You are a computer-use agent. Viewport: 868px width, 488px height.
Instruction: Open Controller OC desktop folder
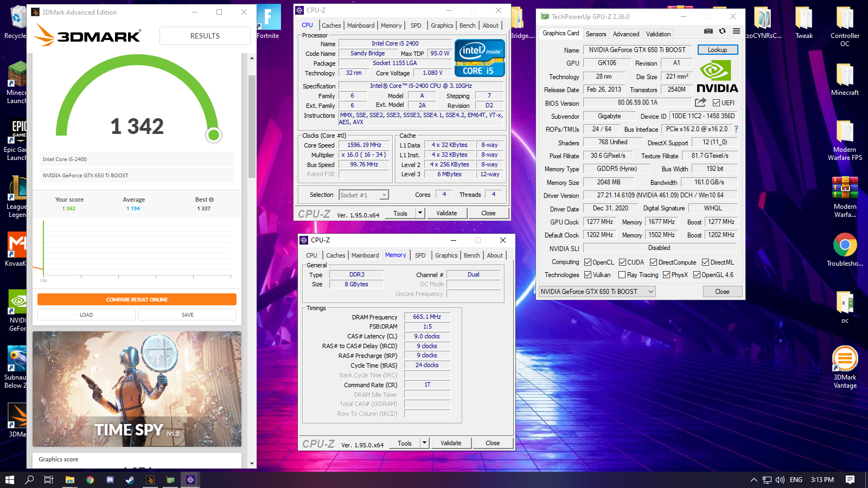[845, 26]
